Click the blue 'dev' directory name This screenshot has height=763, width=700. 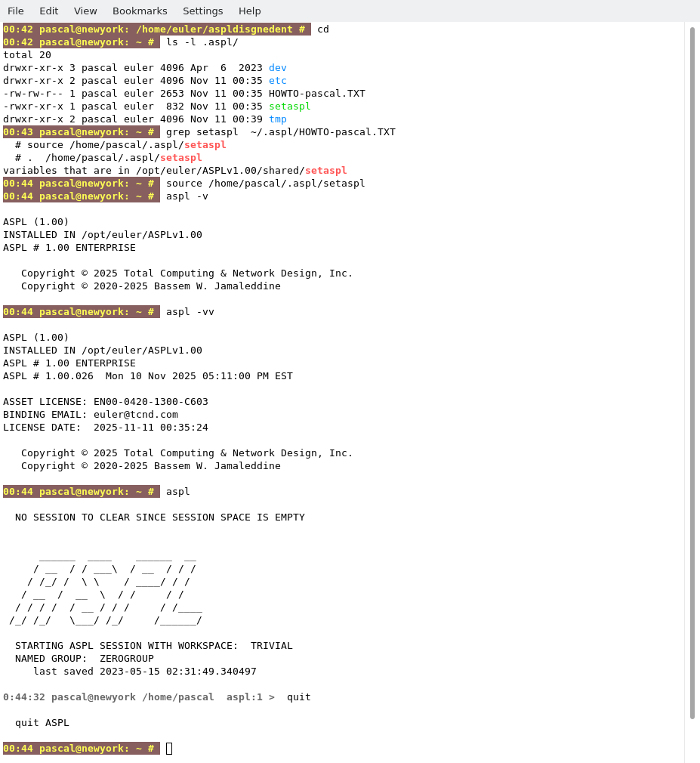pyautogui.click(x=278, y=68)
